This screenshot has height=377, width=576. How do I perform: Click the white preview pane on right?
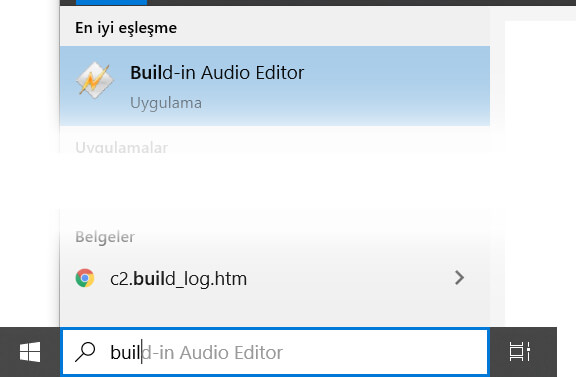click(540, 173)
